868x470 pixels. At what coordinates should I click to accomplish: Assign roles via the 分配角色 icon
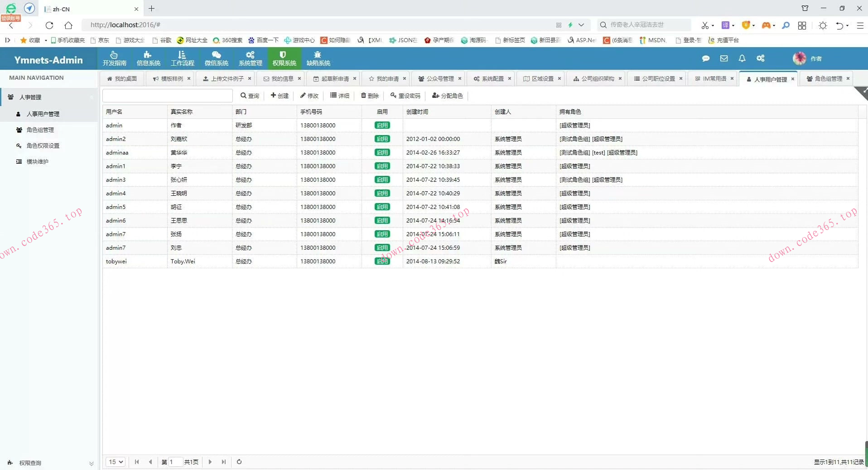point(447,96)
